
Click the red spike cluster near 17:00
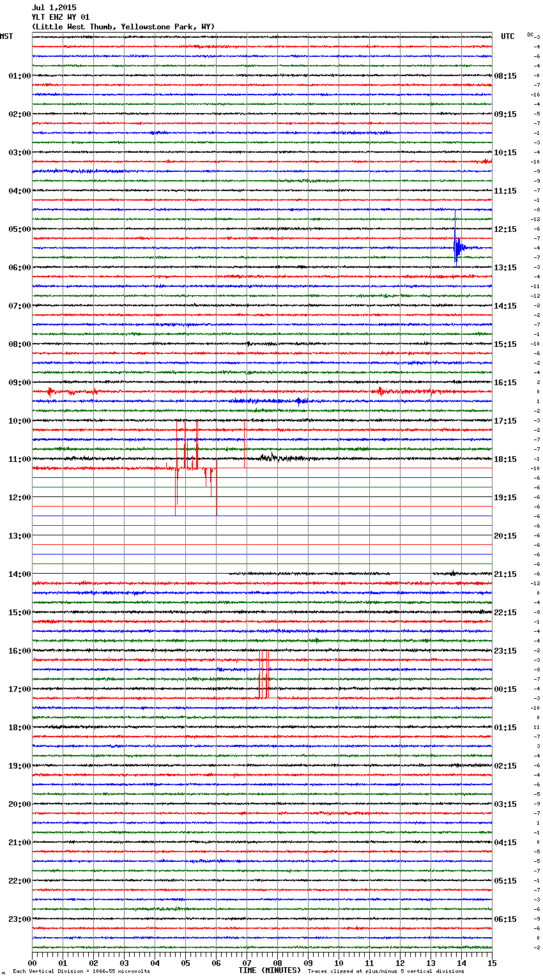(x=264, y=675)
